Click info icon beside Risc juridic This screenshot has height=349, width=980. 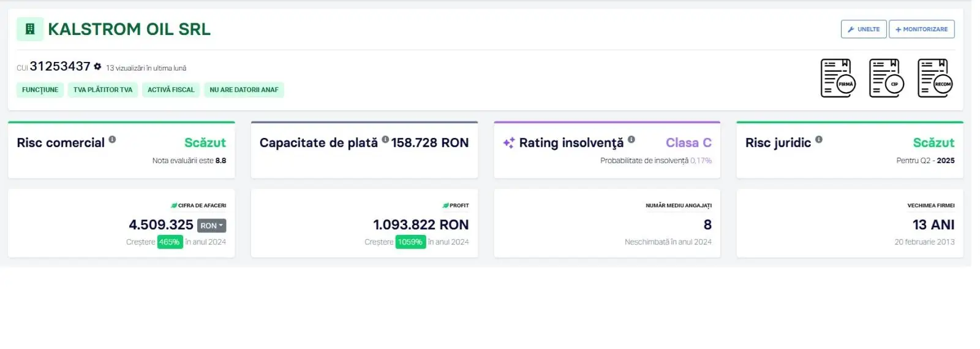[x=819, y=140]
